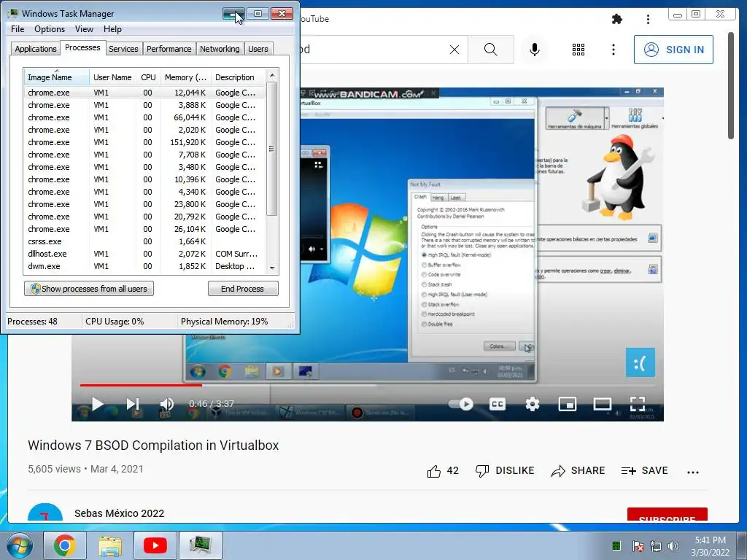This screenshot has height=560, width=747.
Task: Share the video via SHARE button
Action: pos(578,471)
